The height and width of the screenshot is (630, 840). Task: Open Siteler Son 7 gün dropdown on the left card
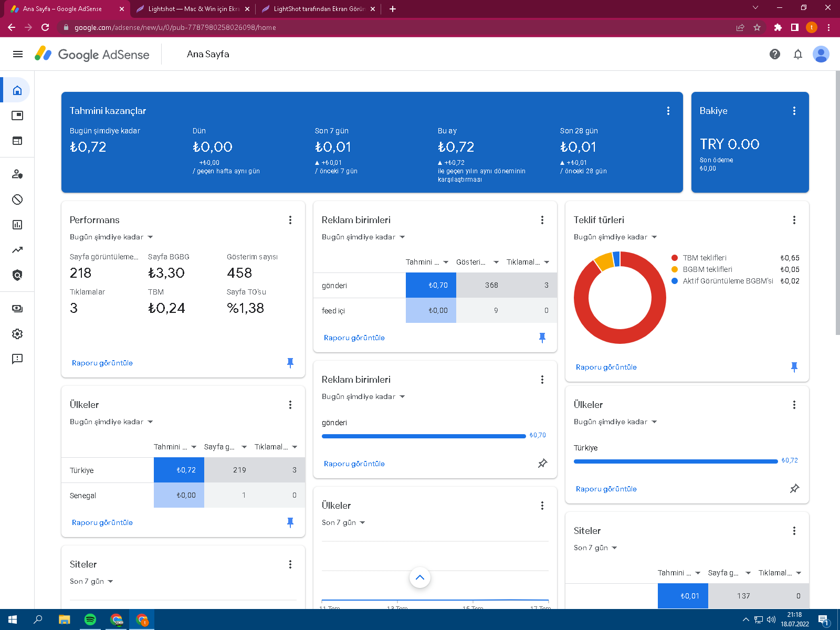tap(91, 582)
